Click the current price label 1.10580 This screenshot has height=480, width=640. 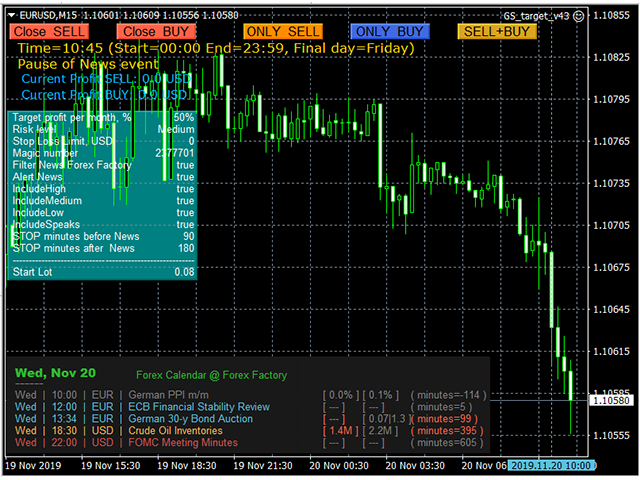(611, 400)
